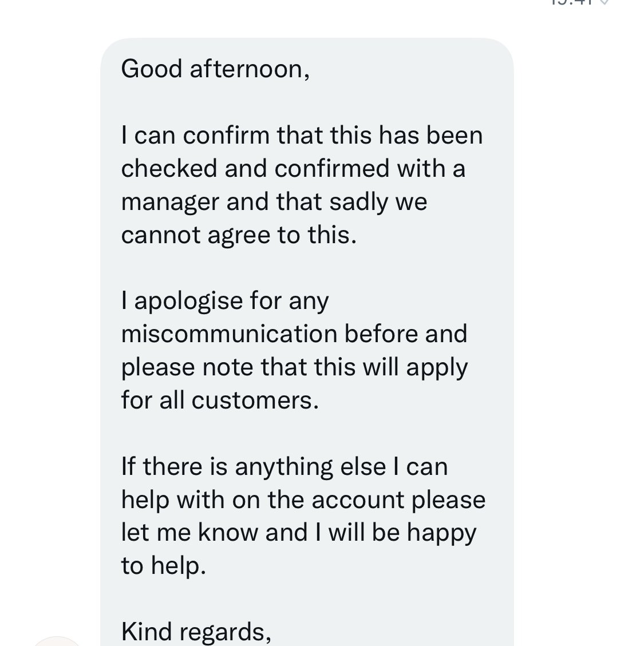
Task: Tap the 'Good afternoon,' greeting line
Action: tap(215, 69)
